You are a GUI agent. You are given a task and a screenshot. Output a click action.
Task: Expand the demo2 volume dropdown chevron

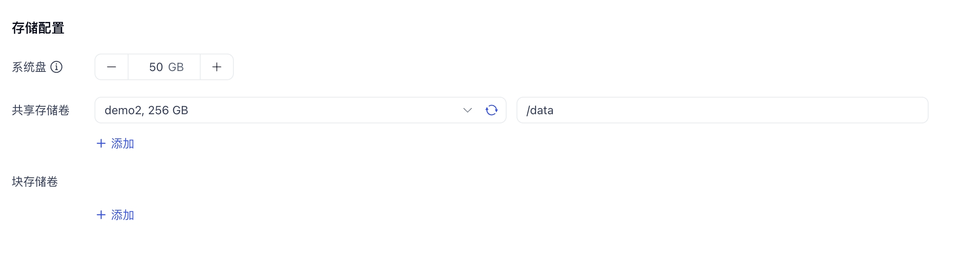pyautogui.click(x=467, y=110)
